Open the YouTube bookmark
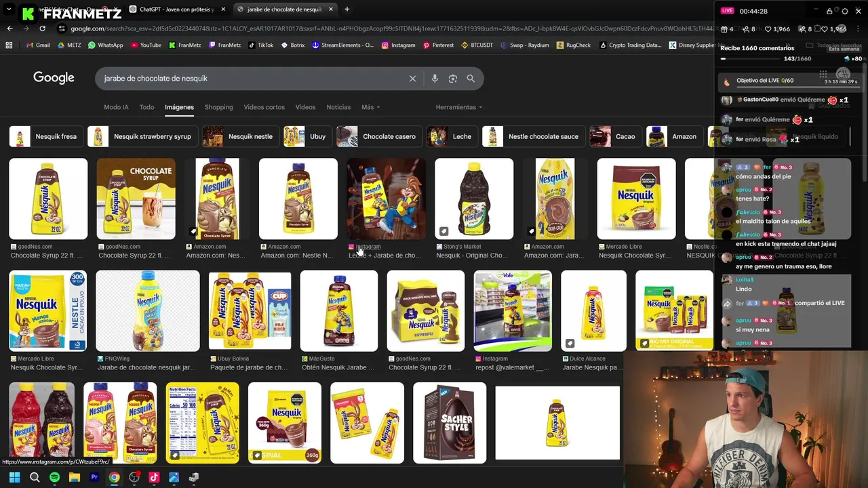This screenshot has height=488, width=868. (x=145, y=45)
